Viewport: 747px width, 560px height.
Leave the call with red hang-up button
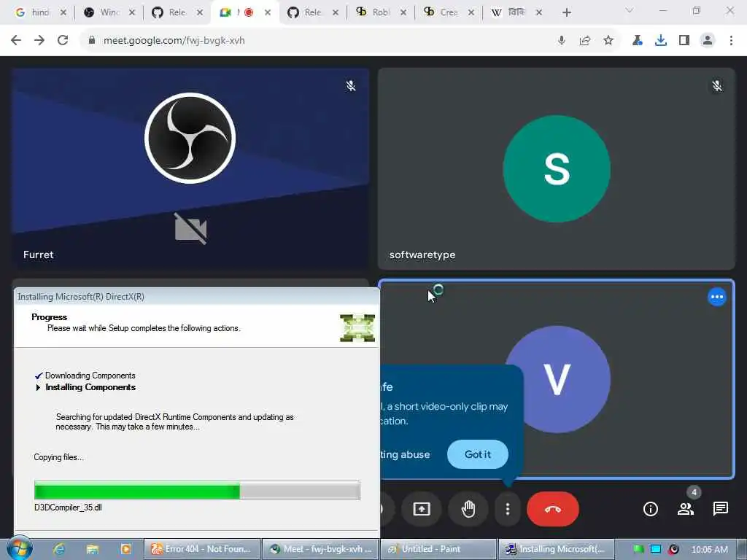553,509
